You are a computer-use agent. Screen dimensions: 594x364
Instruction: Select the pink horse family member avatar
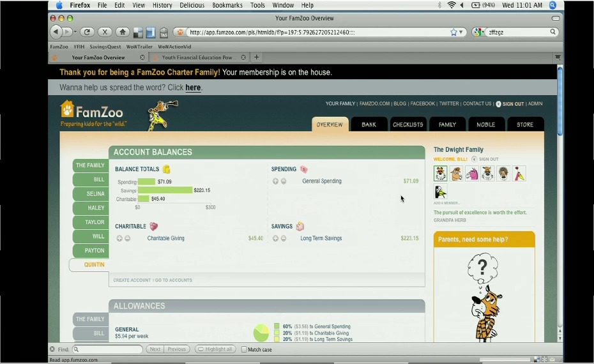pyautogui.click(x=472, y=174)
